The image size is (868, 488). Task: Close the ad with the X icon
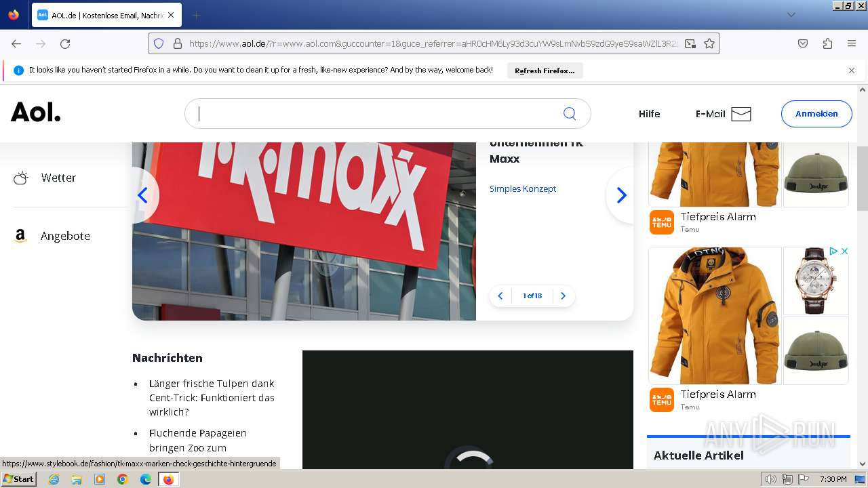tap(844, 251)
